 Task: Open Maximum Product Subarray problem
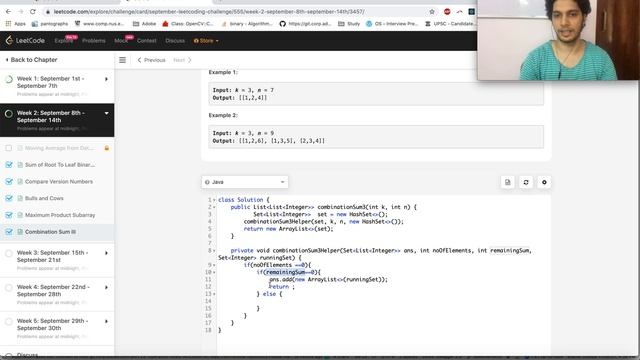pyautogui.click(x=60, y=215)
